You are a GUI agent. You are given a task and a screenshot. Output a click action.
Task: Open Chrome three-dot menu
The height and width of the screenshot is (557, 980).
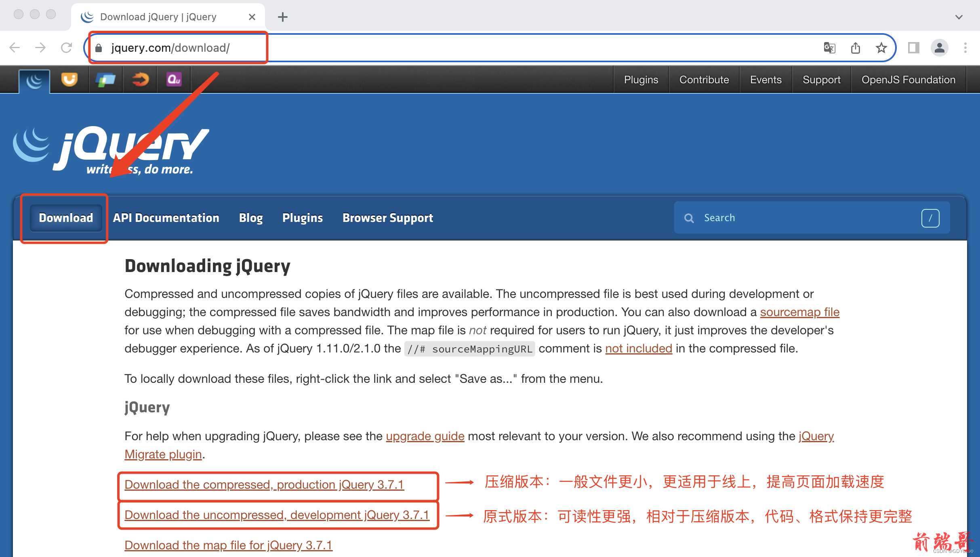tap(965, 48)
